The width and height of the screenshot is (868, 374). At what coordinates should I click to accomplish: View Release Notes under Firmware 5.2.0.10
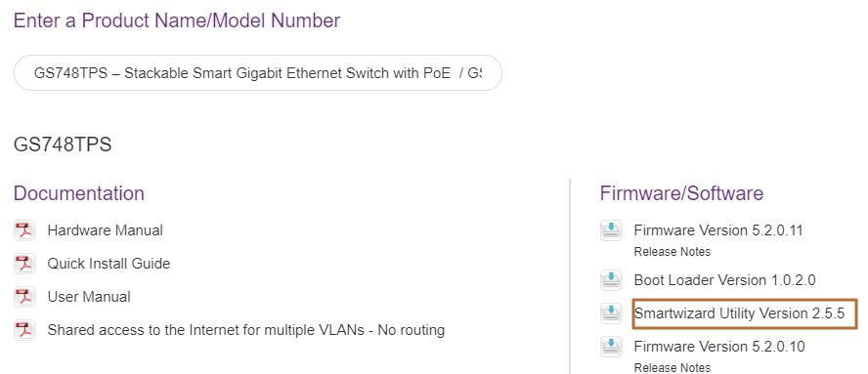673,368
